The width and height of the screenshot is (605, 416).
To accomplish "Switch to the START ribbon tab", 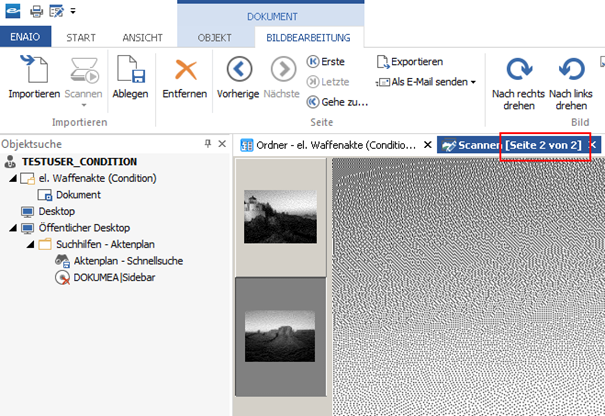I will (x=81, y=38).
